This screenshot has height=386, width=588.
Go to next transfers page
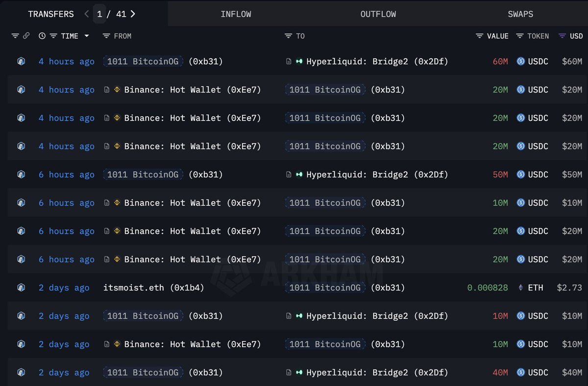[x=133, y=14]
